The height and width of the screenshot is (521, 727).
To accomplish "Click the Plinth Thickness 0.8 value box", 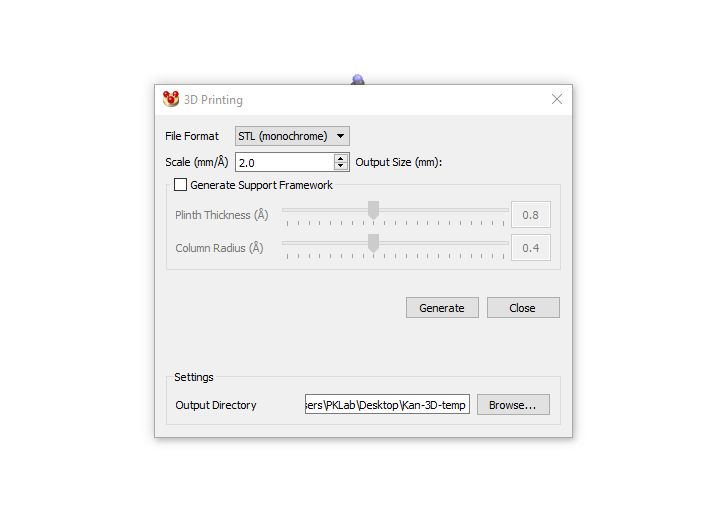I will [x=530, y=215].
